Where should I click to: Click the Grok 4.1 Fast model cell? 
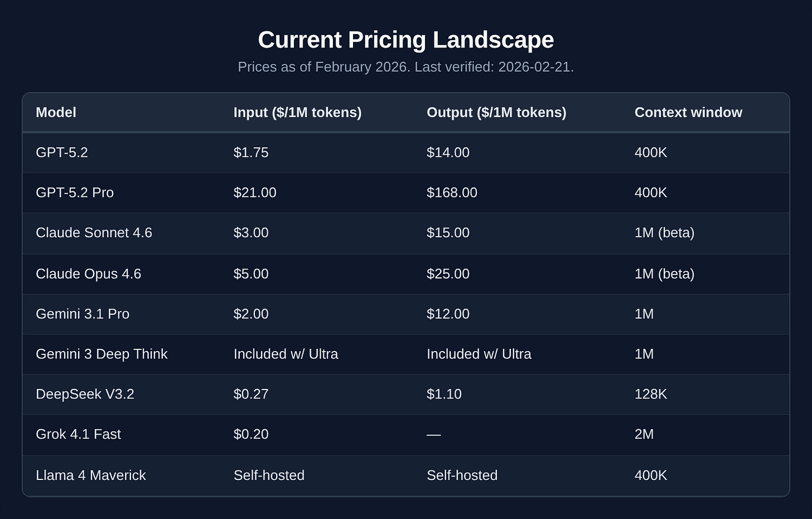pos(78,434)
